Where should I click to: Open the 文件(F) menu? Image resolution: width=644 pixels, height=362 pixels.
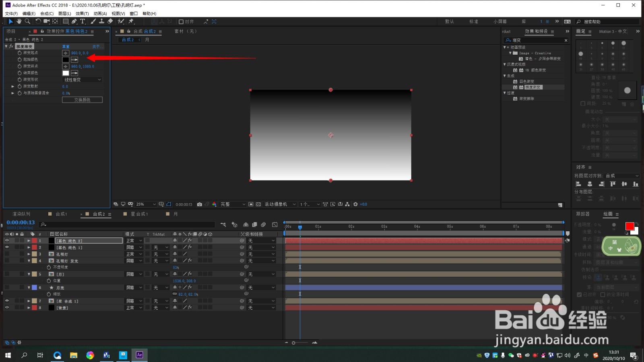coord(11,14)
